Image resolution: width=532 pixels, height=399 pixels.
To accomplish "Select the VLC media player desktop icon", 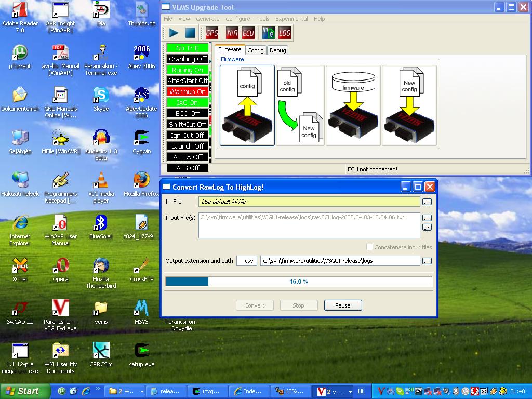I will point(101,188).
